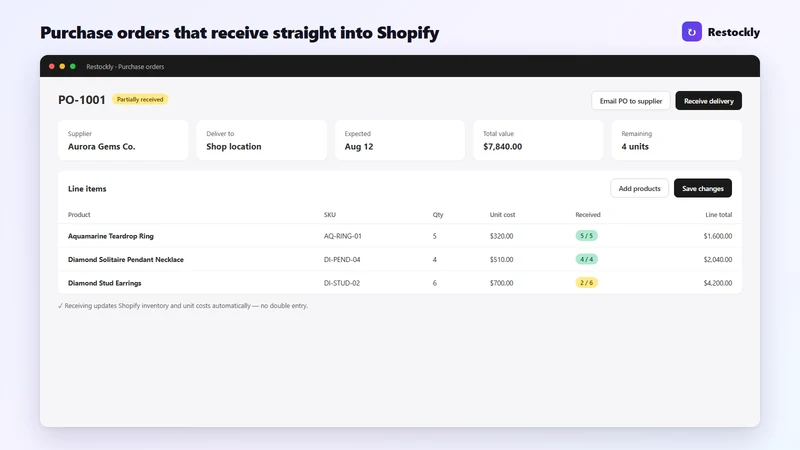Click the Receiving updates Shopify inventory note
Viewport: 800px width, 450px height.
point(183,306)
